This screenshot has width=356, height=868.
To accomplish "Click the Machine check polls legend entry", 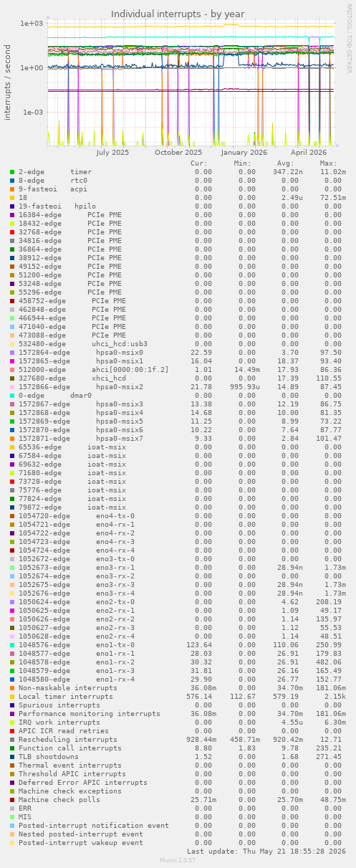I will pyautogui.click(x=59, y=800).
